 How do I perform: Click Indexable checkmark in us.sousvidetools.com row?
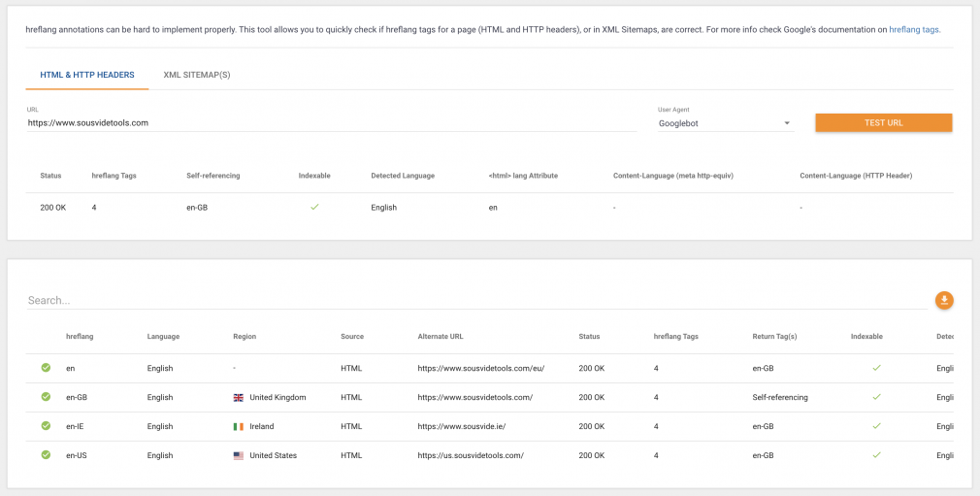[876, 454]
